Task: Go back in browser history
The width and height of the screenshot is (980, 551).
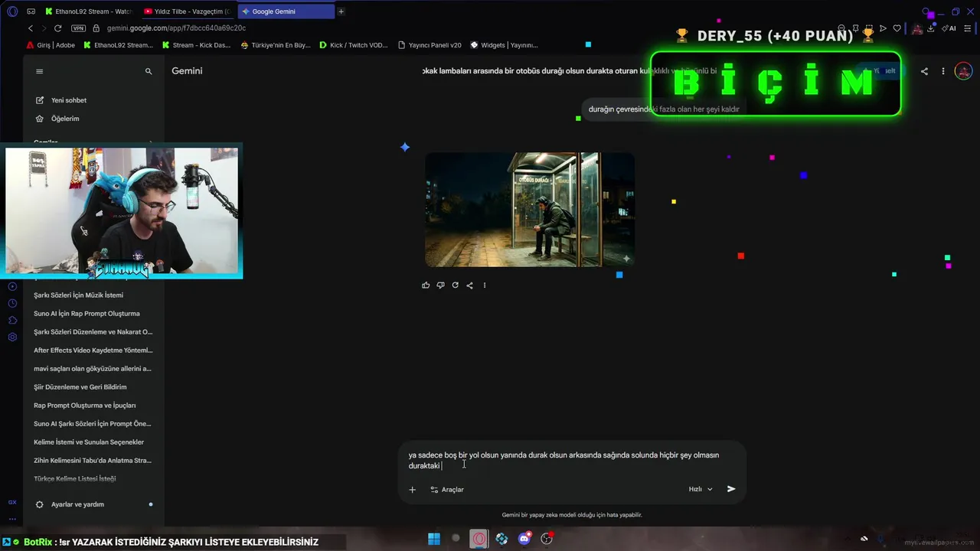Action: (x=31, y=28)
